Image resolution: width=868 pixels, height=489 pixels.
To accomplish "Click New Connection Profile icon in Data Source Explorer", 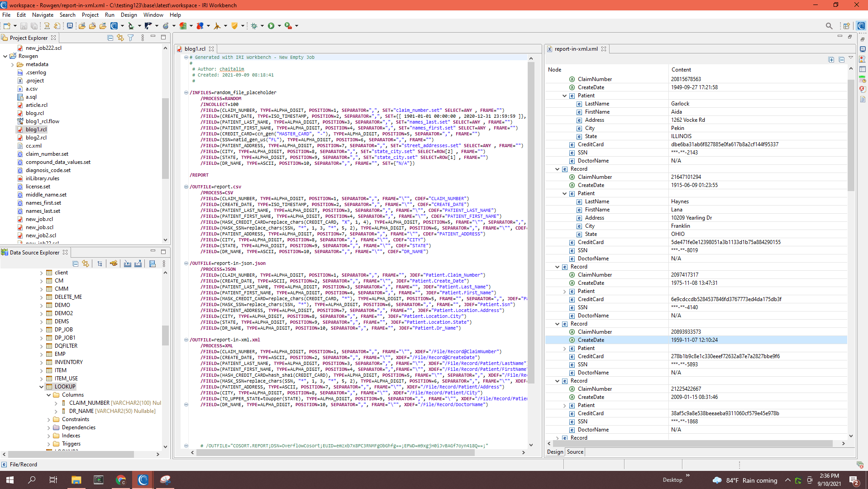I will point(113,264).
